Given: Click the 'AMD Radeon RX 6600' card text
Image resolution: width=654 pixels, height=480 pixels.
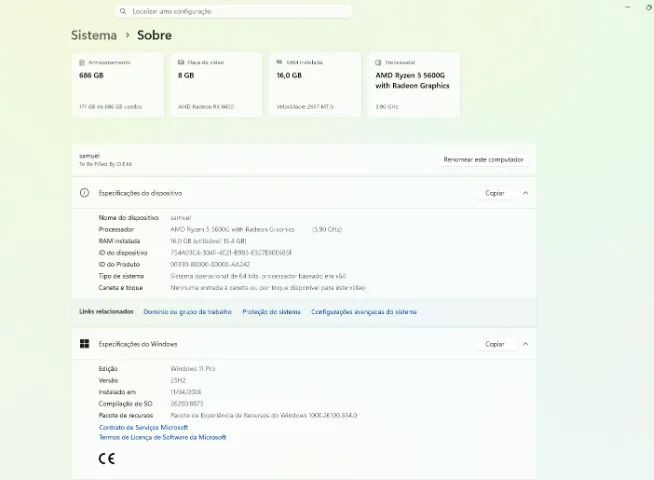Looking at the screenshot, I should pos(206,107).
